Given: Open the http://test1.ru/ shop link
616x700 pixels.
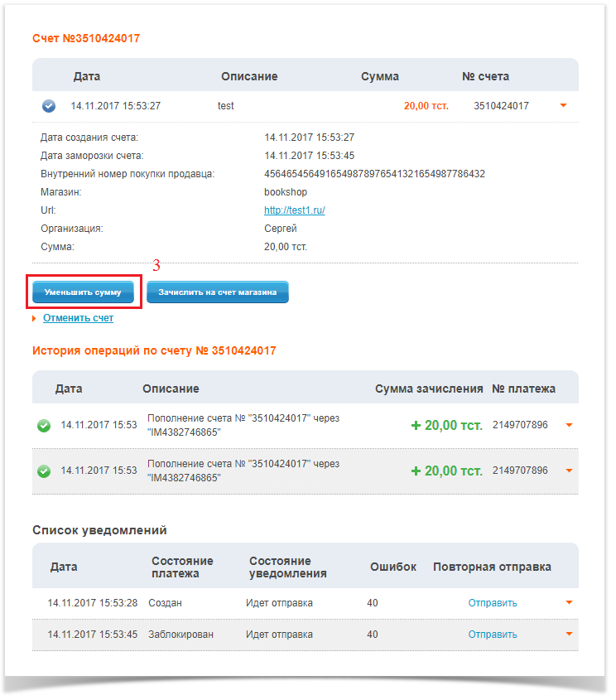Looking at the screenshot, I should (x=294, y=210).
